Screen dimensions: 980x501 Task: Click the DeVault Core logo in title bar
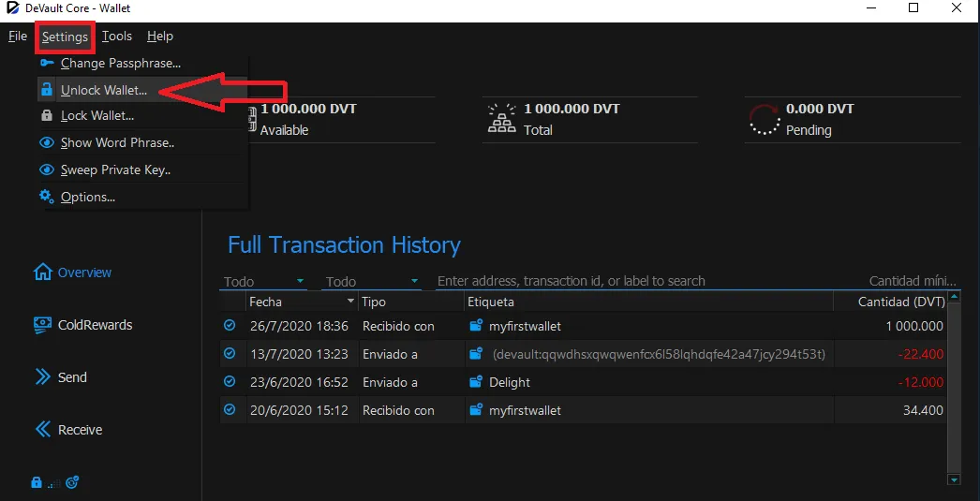coord(11,8)
